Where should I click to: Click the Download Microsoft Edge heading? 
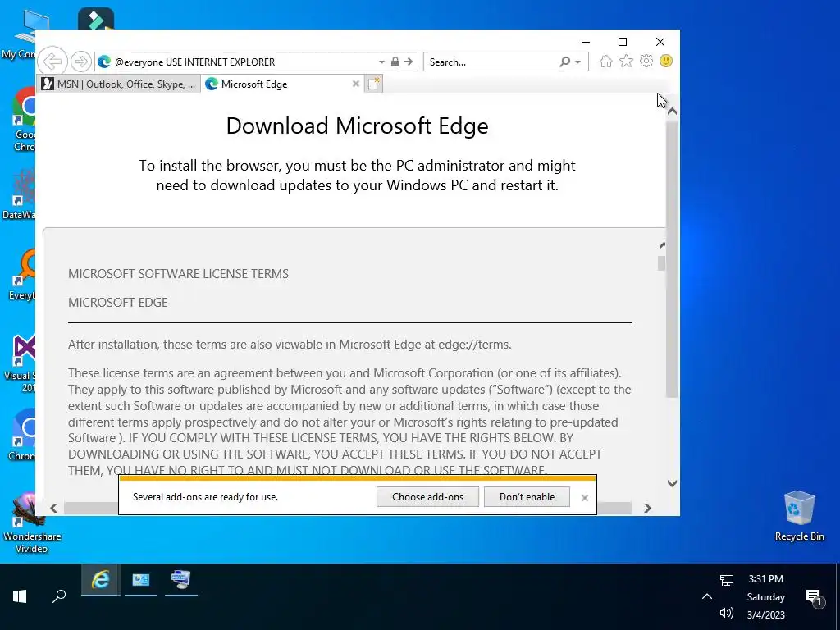pyautogui.click(x=358, y=126)
